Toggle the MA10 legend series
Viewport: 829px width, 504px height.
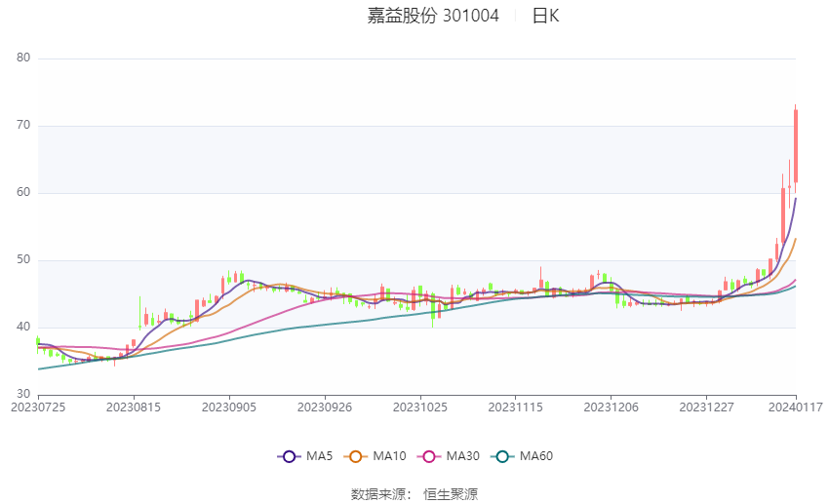pyautogui.click(x=375, y=456)
